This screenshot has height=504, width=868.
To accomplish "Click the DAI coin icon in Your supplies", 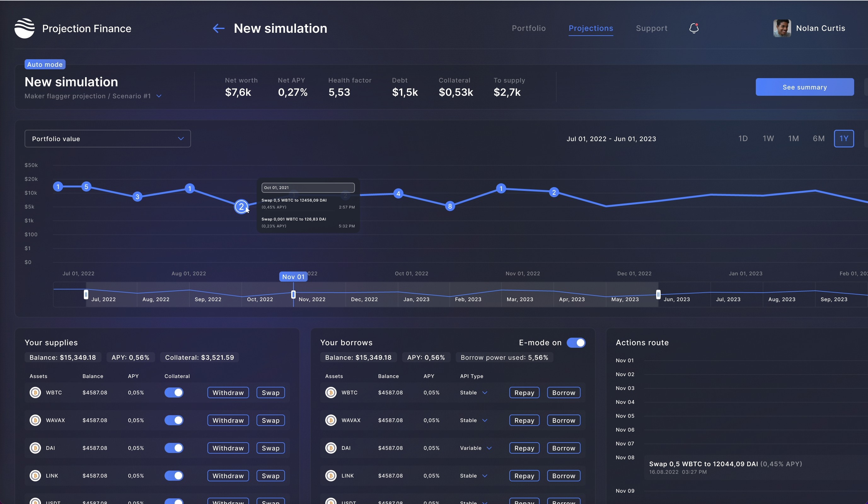I will [x=35, y=448].
